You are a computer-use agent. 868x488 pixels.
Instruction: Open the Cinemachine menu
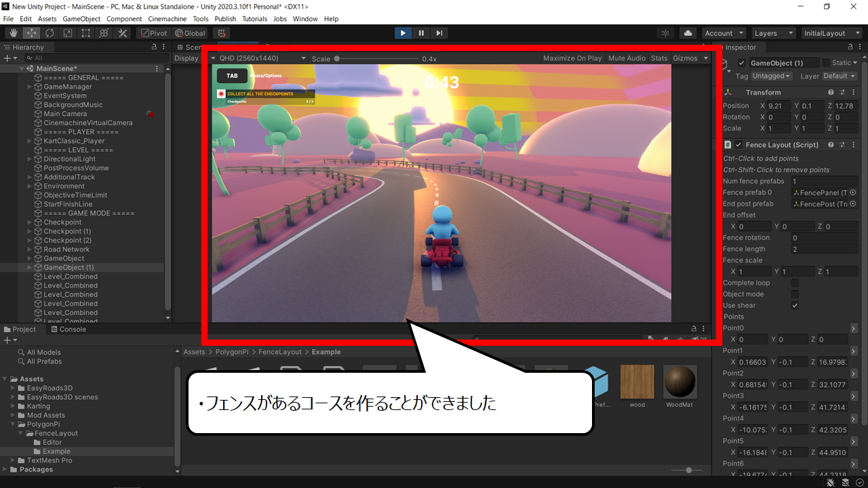pyautogui.click(x=167, y=19)
